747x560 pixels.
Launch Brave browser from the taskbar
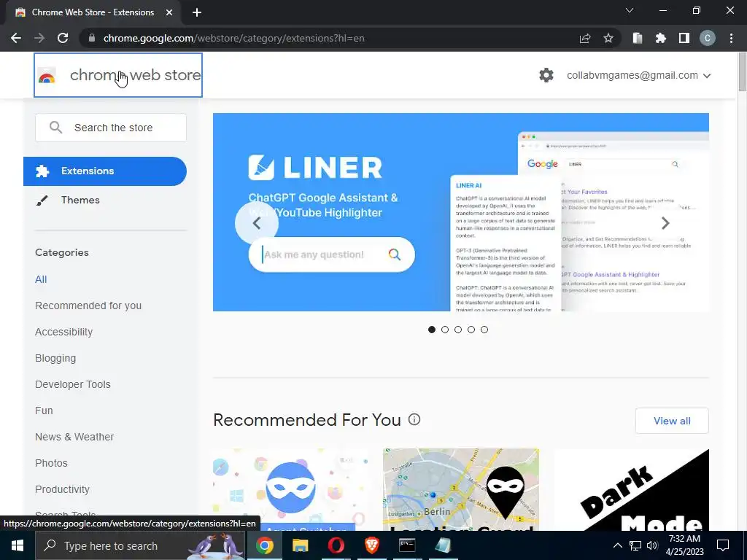371,545
